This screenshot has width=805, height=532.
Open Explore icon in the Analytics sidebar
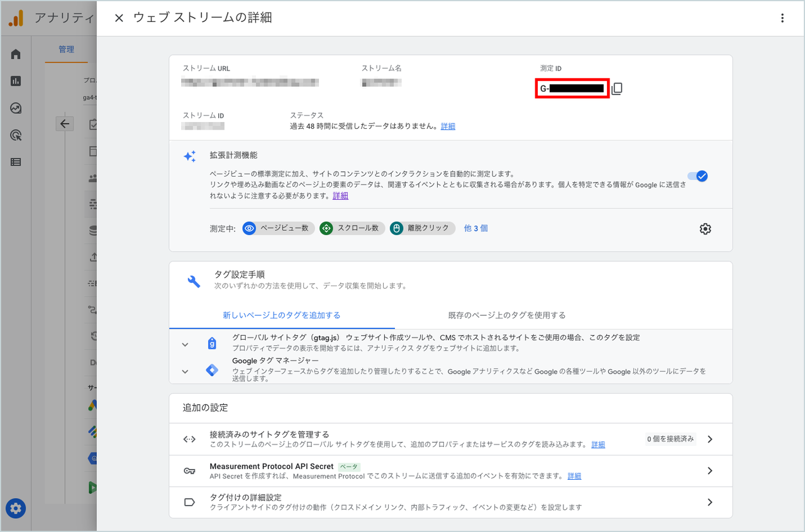click(x=16, y=108)
